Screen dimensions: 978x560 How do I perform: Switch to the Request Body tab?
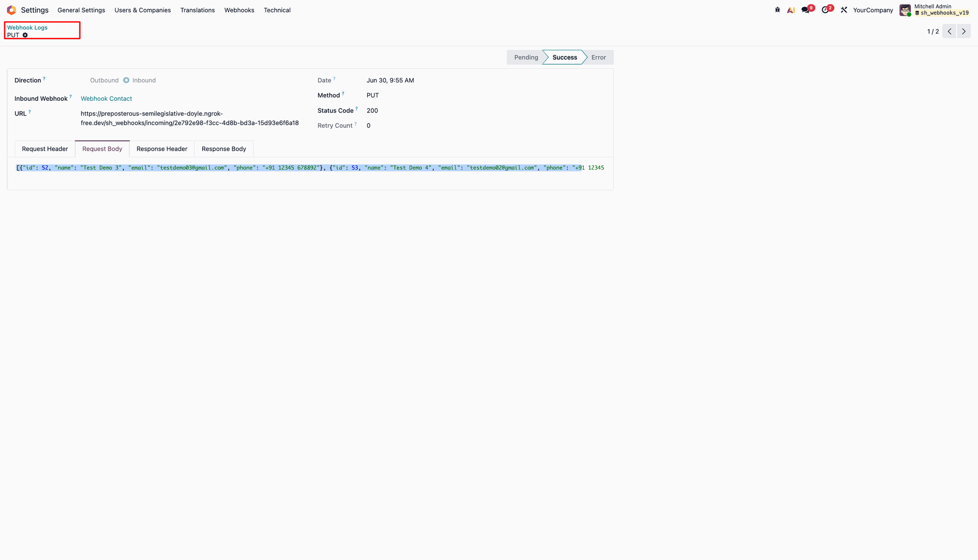click(102, 149)
